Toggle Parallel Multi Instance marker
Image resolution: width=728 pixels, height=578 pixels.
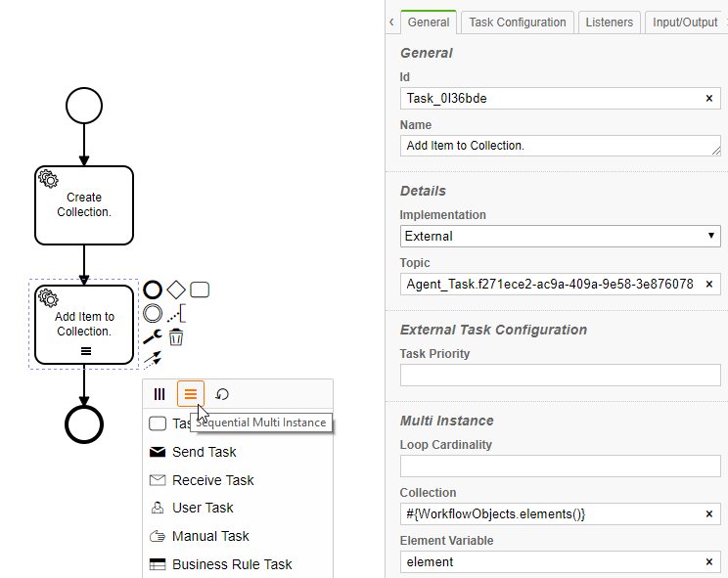(159, 394)
